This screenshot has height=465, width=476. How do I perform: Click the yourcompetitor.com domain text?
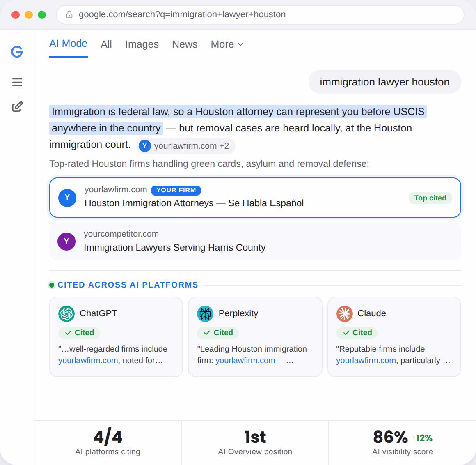point(121,234)
